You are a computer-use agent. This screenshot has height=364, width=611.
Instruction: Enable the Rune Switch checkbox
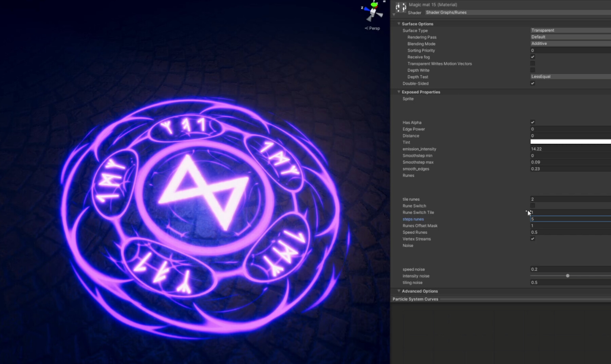click(x=533, y=206)
